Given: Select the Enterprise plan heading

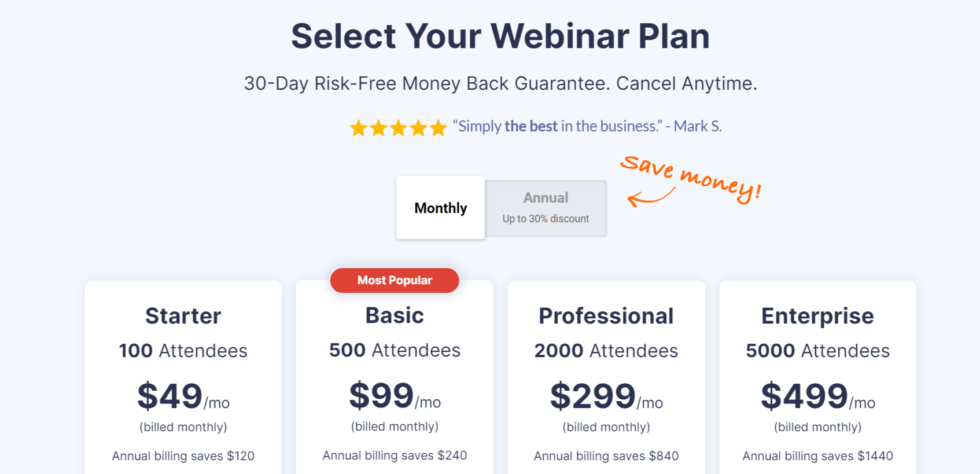Looking at the screenshot, I should [x=817, y=316].
